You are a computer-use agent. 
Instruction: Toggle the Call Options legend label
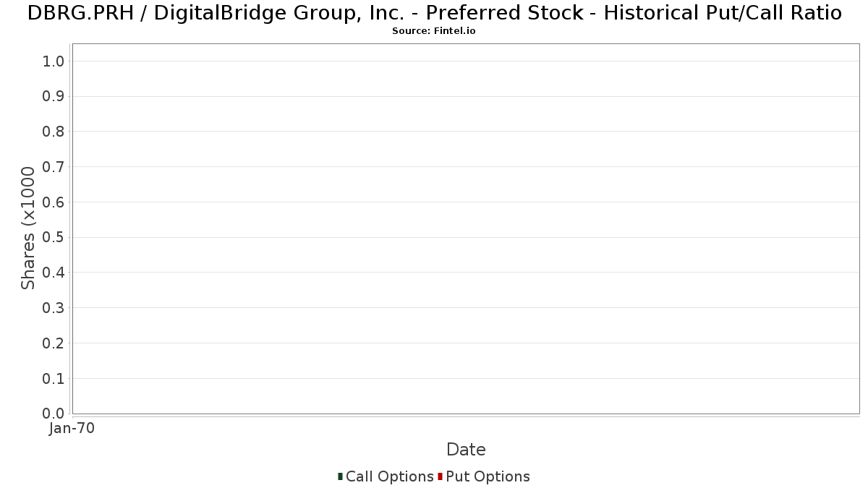[x=390, y=476]
